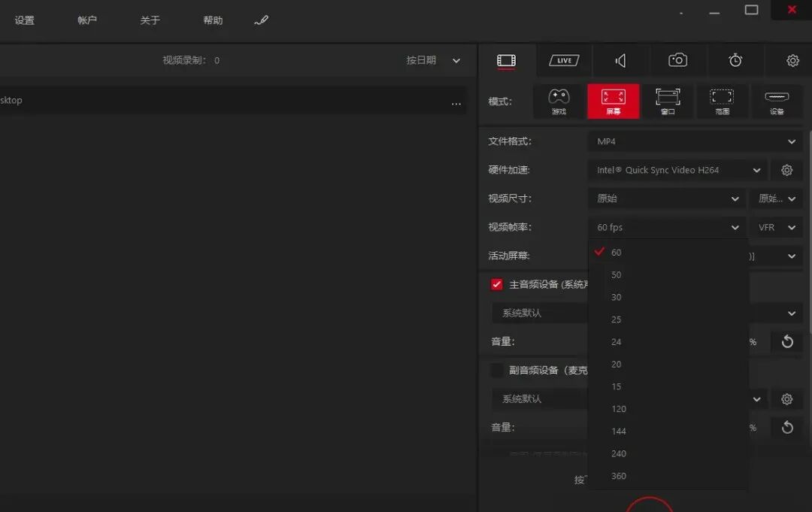The width and height of the screenshot is (812, 512).
Task: Open the 按日期 sort dropdown
Action: [433, 61]
